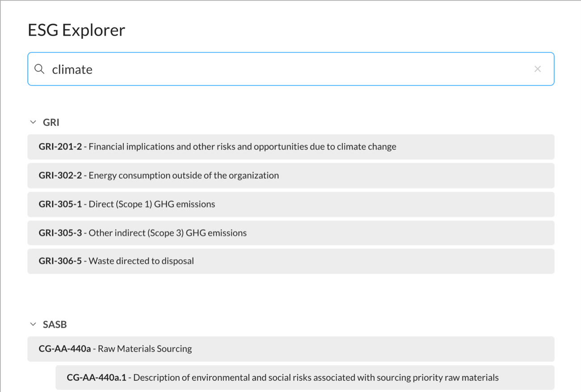Screen dimensions: 581x392
Task: Click into the 'climate' search input
Action: coord(290,69)
